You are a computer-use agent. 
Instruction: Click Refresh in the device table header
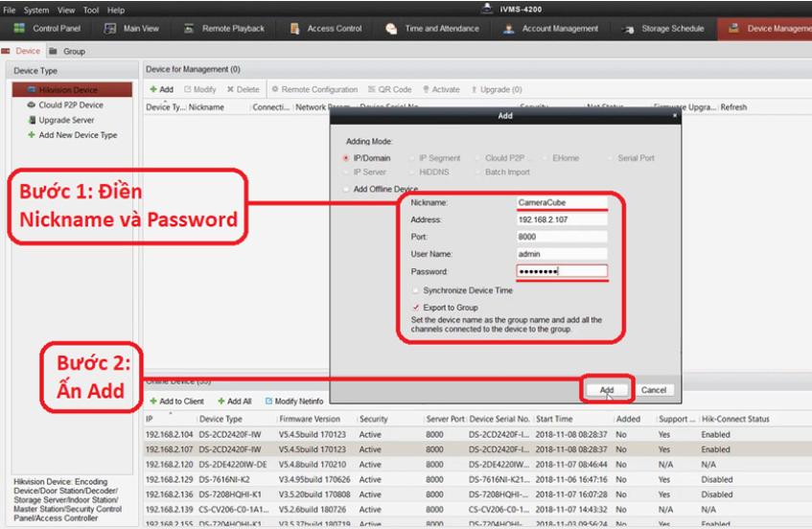pos(733,107)
